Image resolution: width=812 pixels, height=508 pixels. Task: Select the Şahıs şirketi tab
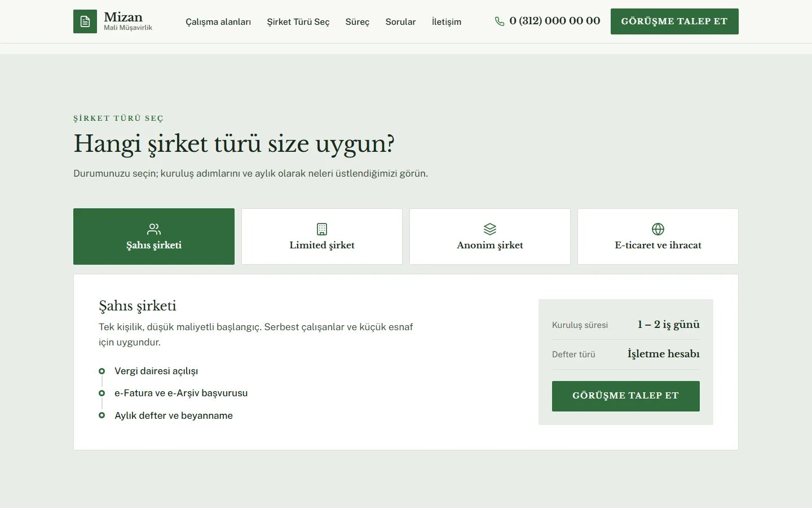(x=154, y=237)
